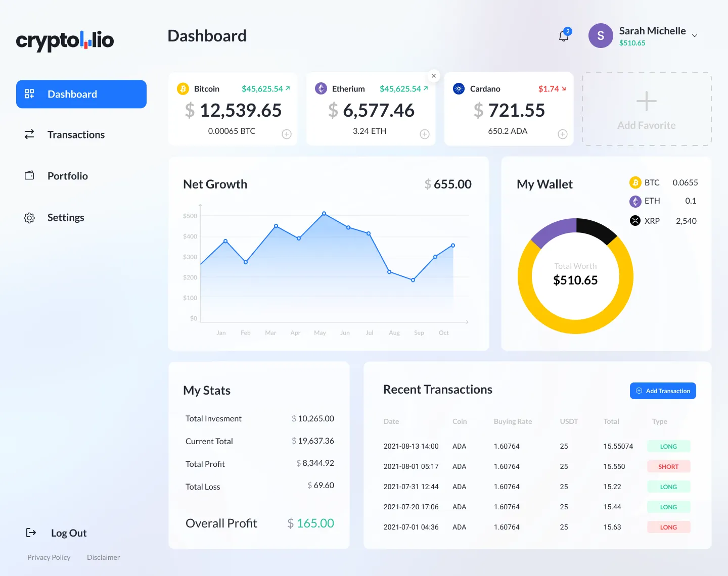Click the plus icon on Bitcoin card
The image size is (728, 576).
click(x=287, y=134)
